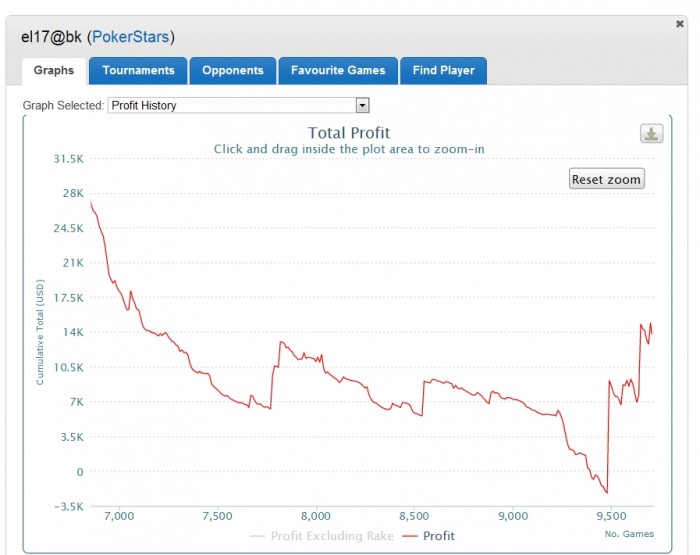Click the Cumulative Total (USD) axis title
The height and width of the screenshot is (555, 700).
coord(41,332)
